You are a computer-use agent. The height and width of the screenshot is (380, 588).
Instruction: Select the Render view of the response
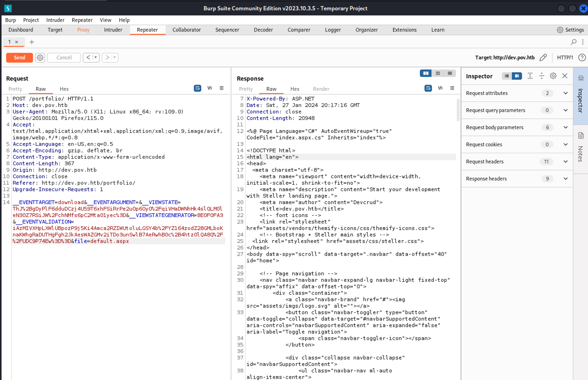pos(321,89)
